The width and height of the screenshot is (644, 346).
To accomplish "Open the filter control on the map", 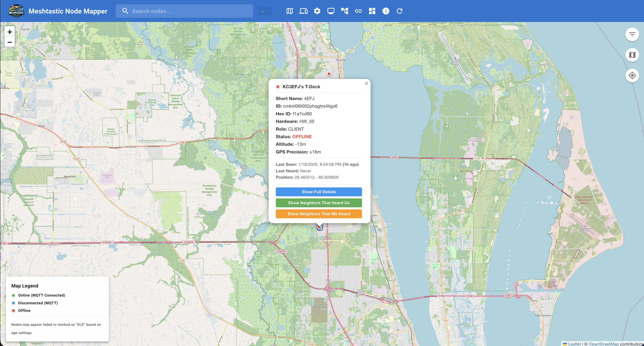I will 632,34.
